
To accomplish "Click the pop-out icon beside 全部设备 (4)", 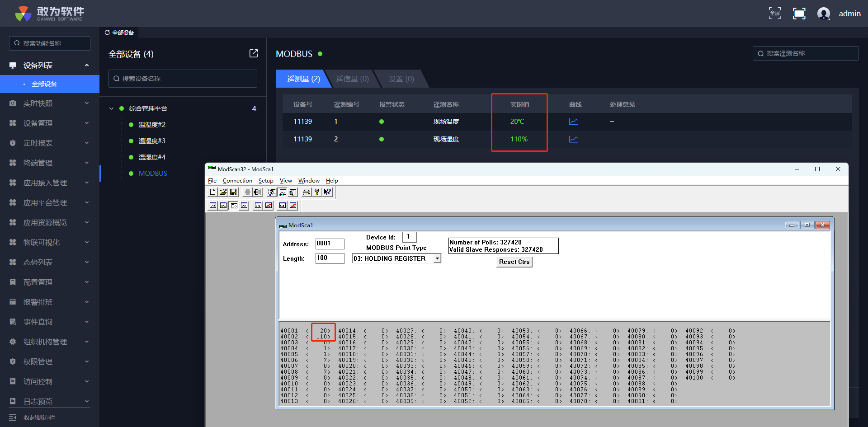I will click(x=254, y=54).
